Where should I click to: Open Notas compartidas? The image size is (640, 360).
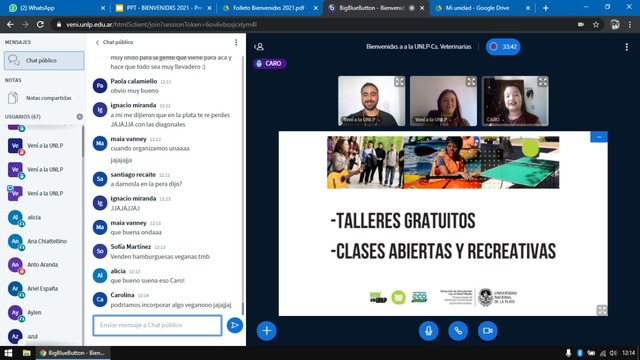point(44,98)
